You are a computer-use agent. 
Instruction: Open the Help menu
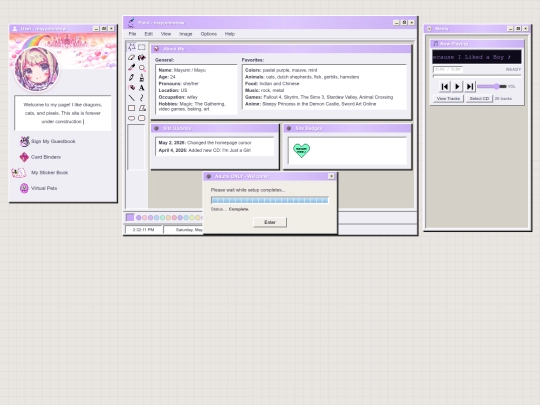click(x=230, y=34)
